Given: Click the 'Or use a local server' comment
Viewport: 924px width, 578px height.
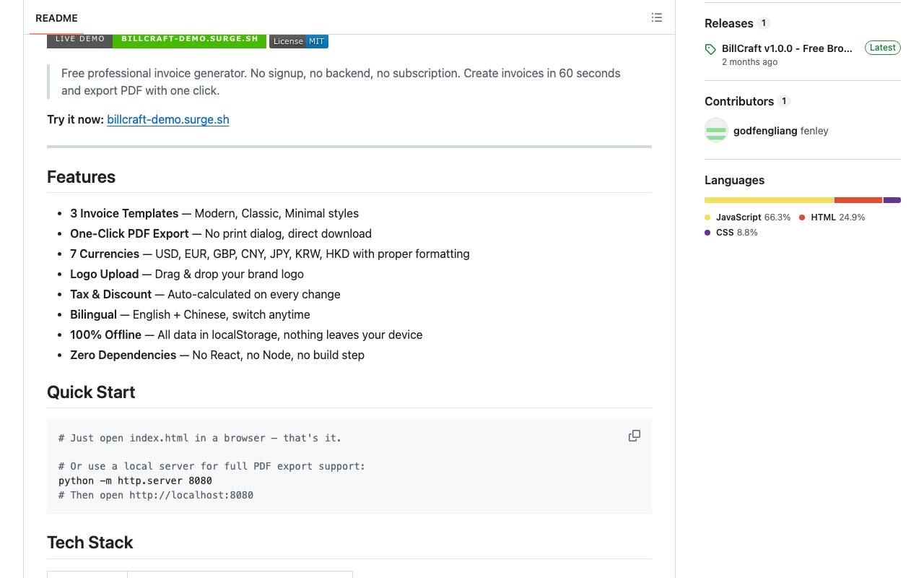Looking at the screenshot, I should click(x=212, y=466).
